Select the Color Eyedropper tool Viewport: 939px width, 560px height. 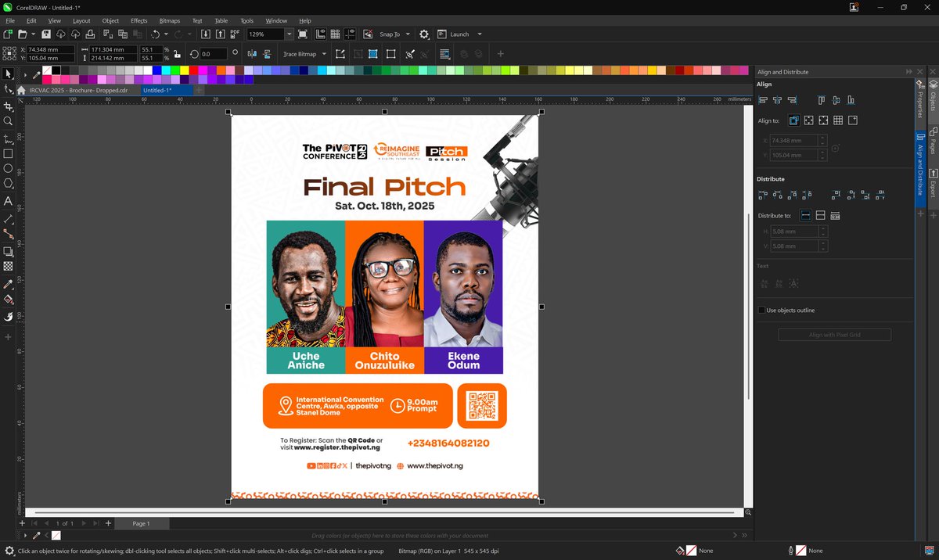pyautogui.click(x=8, y=284)
